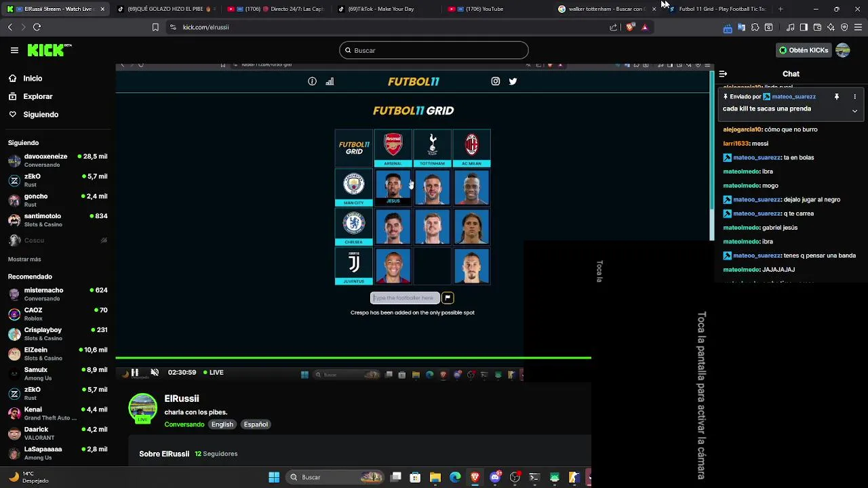Reload the kick.com page
The height and width of the screenshot is (488, 868).
[x=37, y=27]
